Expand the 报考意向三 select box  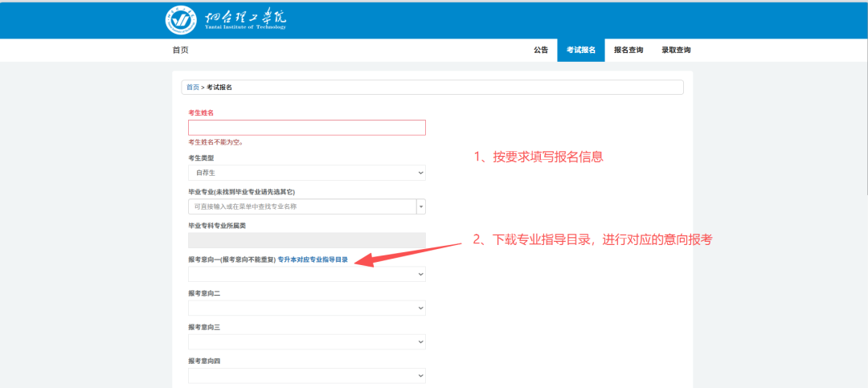click(x=306, y=342)
